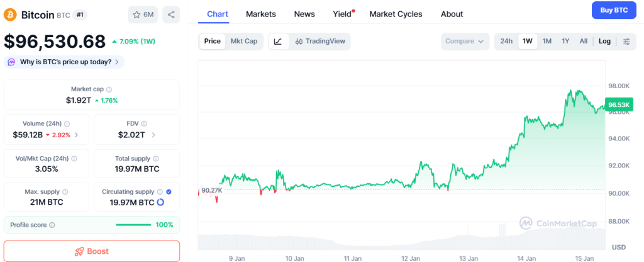Viewport: 644px width, 262px height.
Task: Click the share icon next to watchlist
Action: click(171, 14)
